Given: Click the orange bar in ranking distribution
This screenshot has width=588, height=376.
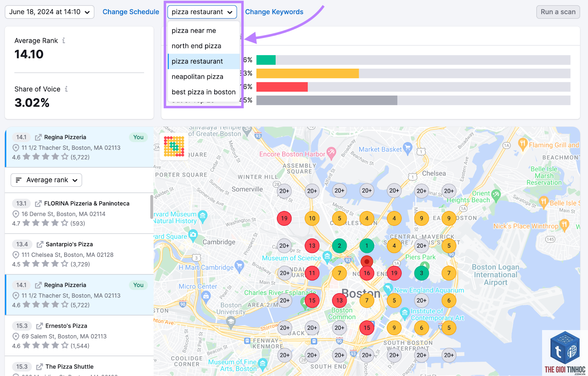Looking at the screenshot, I should [308, 73].
